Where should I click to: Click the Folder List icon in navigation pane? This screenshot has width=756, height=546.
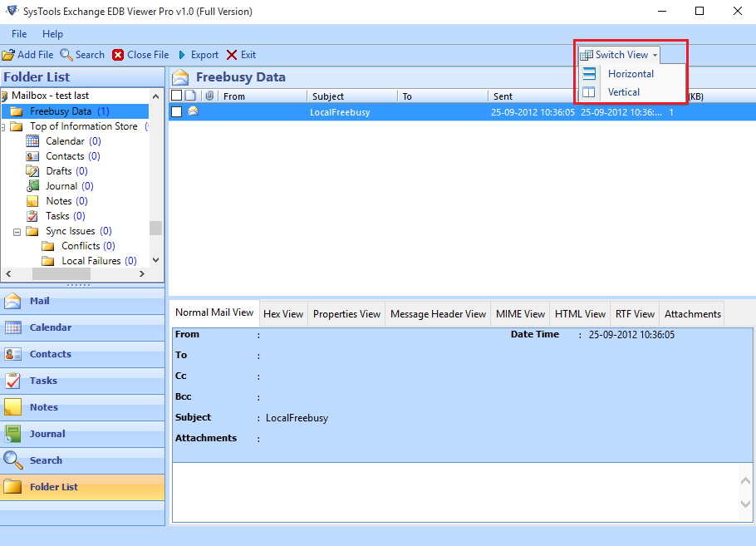click(x=13, y=487)
